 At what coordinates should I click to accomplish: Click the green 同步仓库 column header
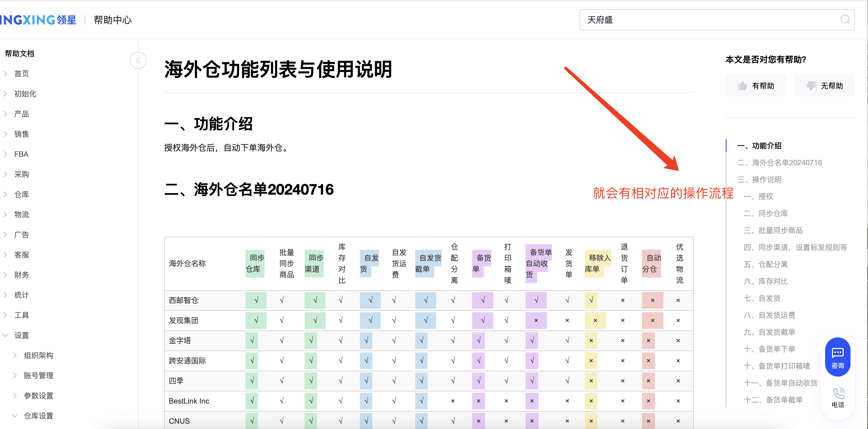[x=255, y=263]
